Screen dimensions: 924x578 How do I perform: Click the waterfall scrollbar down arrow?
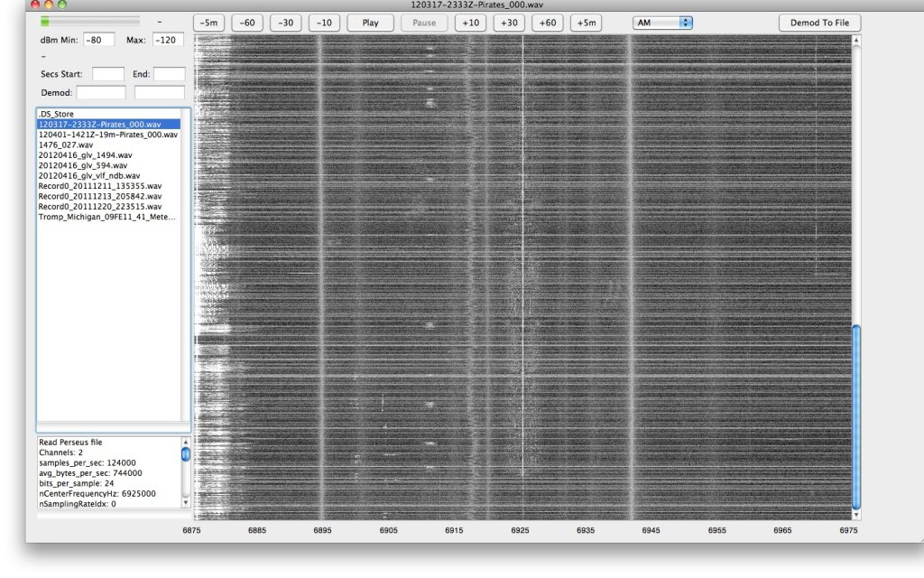click(x=856, y=515)
